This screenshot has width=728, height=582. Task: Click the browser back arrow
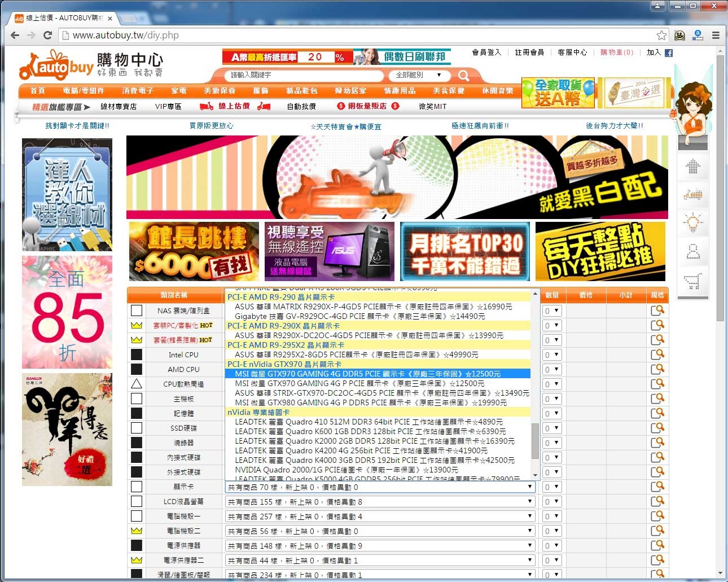[x=15, y=35]
